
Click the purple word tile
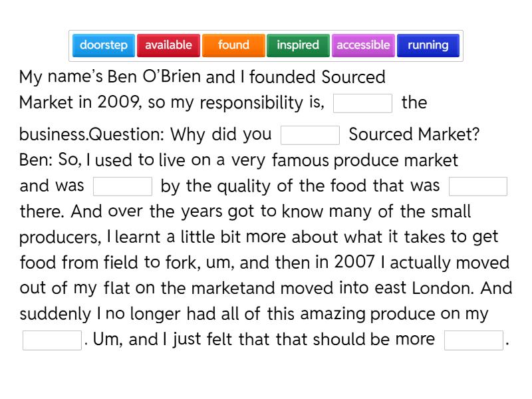[363, 45]
